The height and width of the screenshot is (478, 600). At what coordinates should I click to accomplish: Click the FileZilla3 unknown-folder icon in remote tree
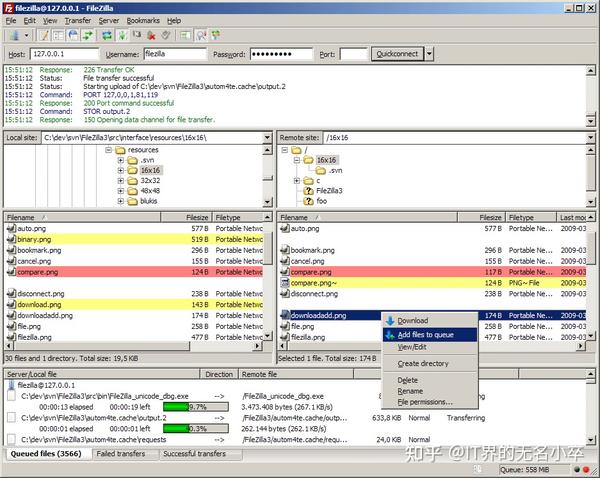click(x=308, y=191)
